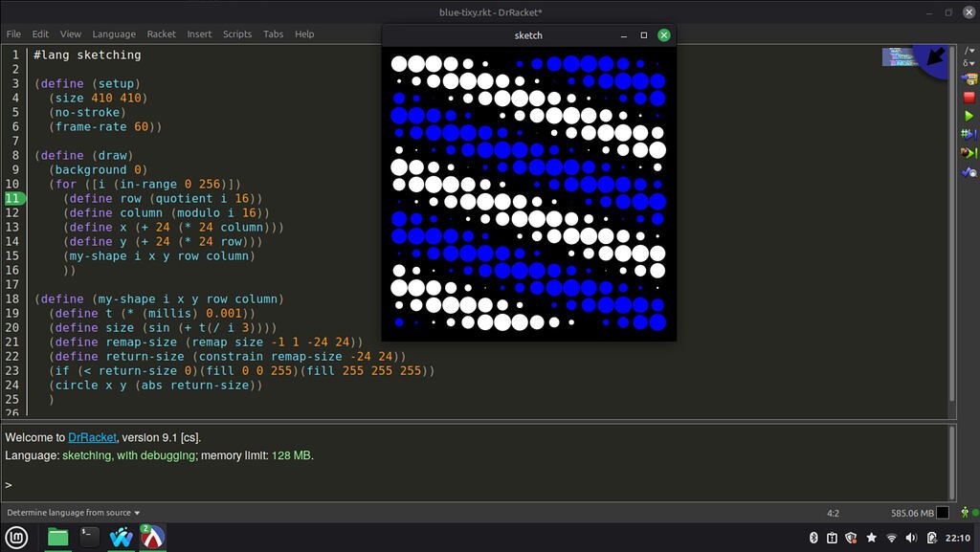Open the Insert menu
This screenshot has height=552, width=980.
198,33
